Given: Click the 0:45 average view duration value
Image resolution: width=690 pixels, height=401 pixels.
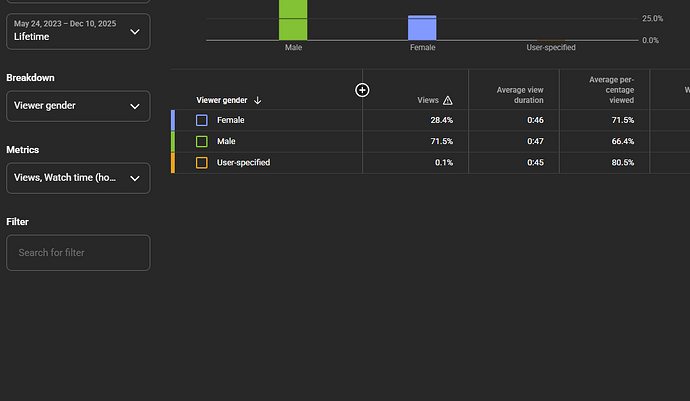Looking at the screenshot, I should (x=535, y=163).
